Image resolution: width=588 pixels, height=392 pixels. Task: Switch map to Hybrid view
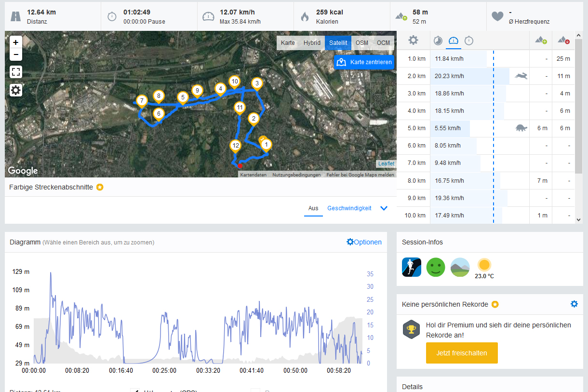click(x=312, y=43)
